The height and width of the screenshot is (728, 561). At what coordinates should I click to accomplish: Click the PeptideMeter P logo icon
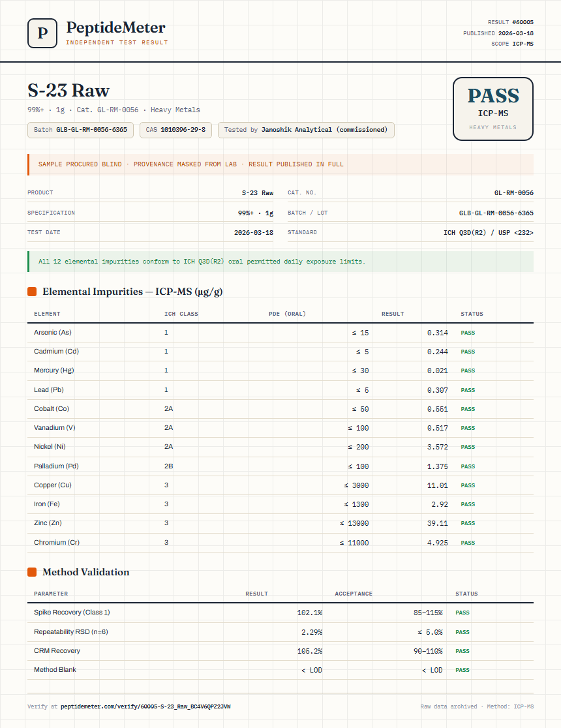pos(42,33)
